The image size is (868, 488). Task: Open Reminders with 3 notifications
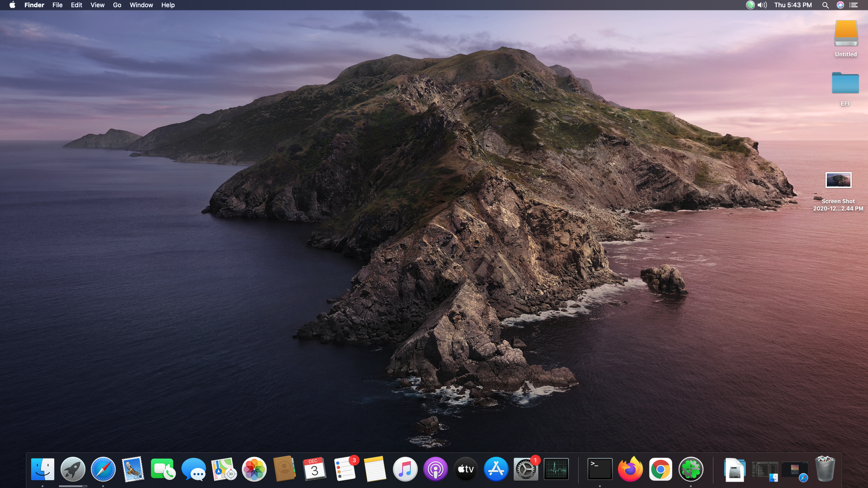pyautogui.click(x=345, y=469)
